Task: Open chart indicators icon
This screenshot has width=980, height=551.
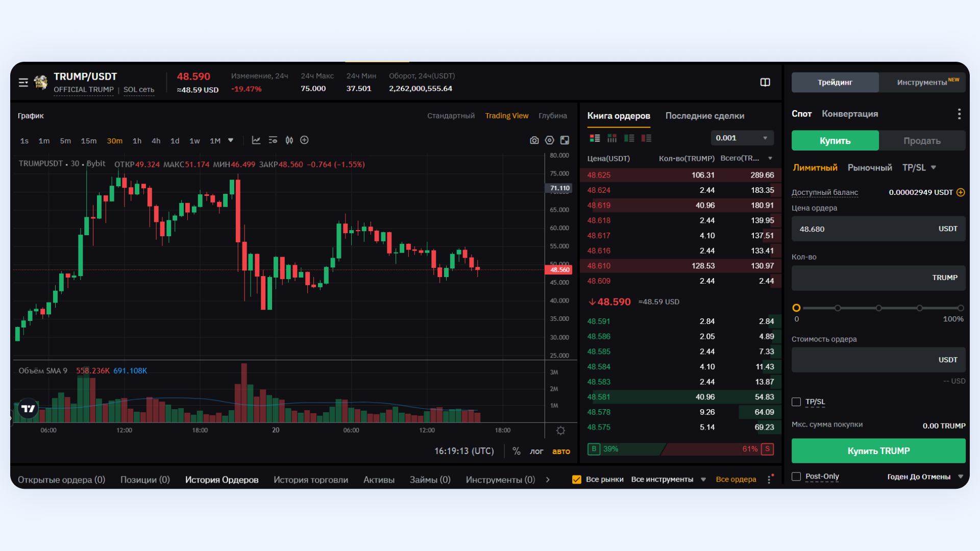Action: click(256, 140)
